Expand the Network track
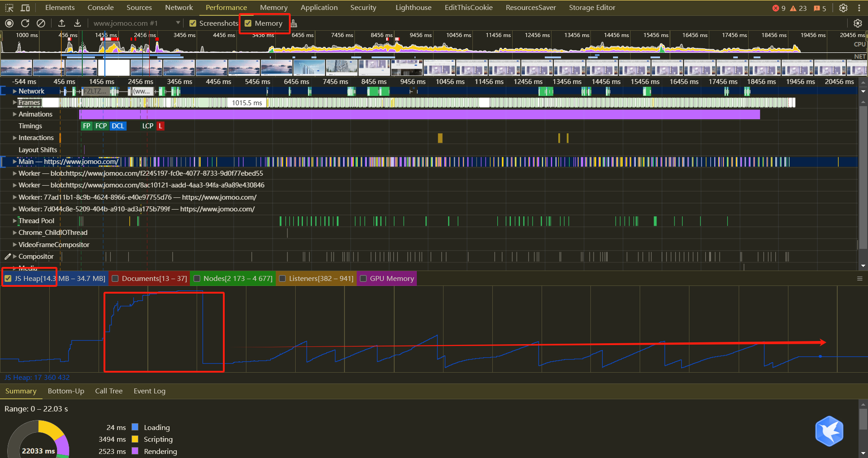Screen dimensions: 868x458 (15, 91)
